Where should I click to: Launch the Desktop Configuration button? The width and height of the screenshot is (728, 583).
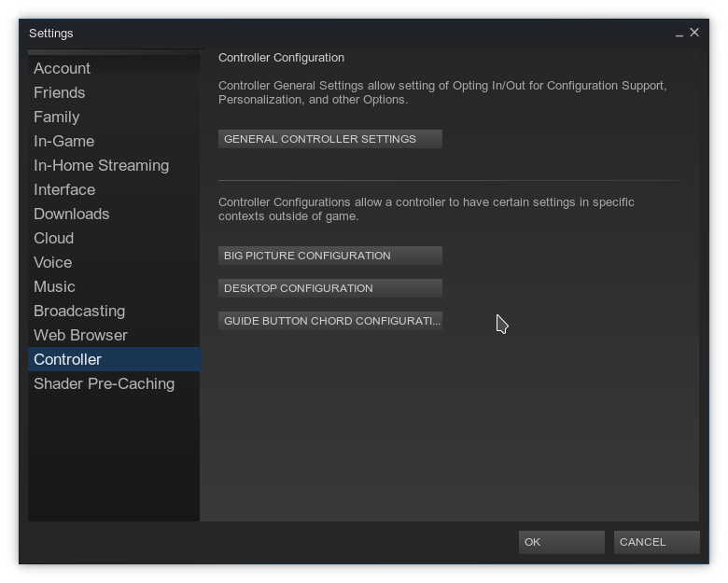click(x=329, y=288)
